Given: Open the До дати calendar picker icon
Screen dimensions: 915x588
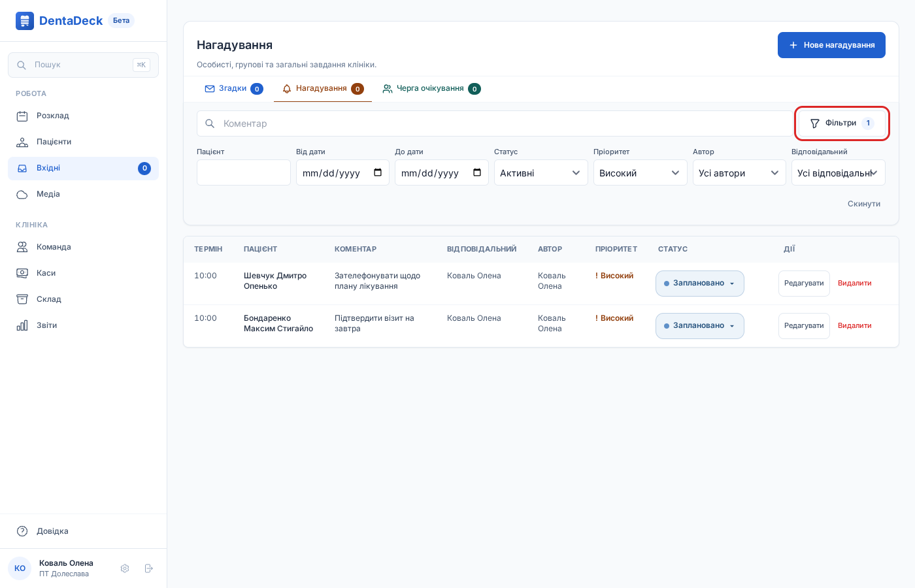Looking at the screenshot, I should pyautogui.click(x=477, y=172).
